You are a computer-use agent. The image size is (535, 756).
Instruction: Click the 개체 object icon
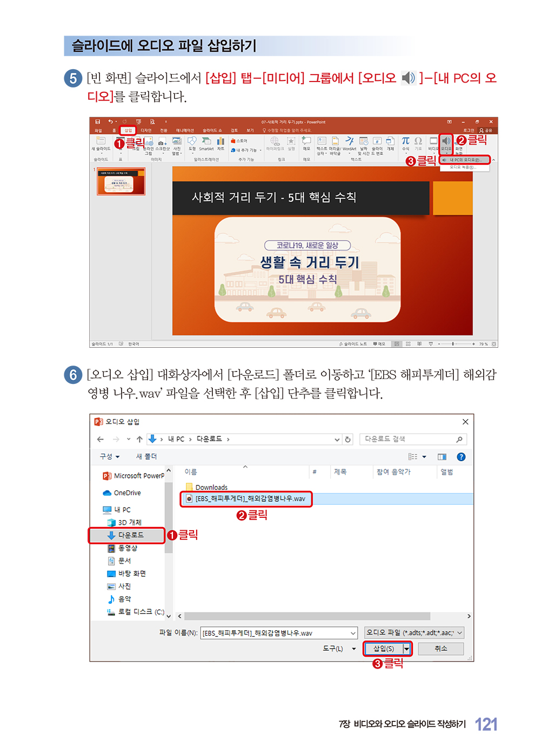pos(390,144)
